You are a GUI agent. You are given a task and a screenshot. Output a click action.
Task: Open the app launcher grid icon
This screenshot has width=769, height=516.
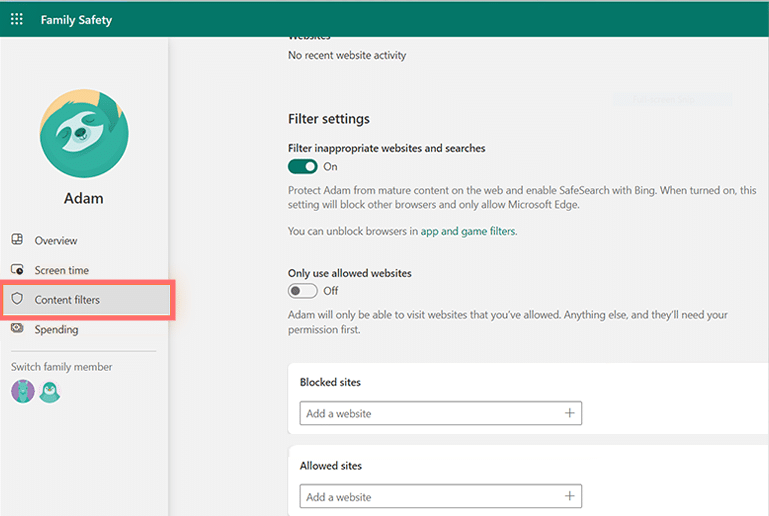pyautogui.click(x=17, y=19)
